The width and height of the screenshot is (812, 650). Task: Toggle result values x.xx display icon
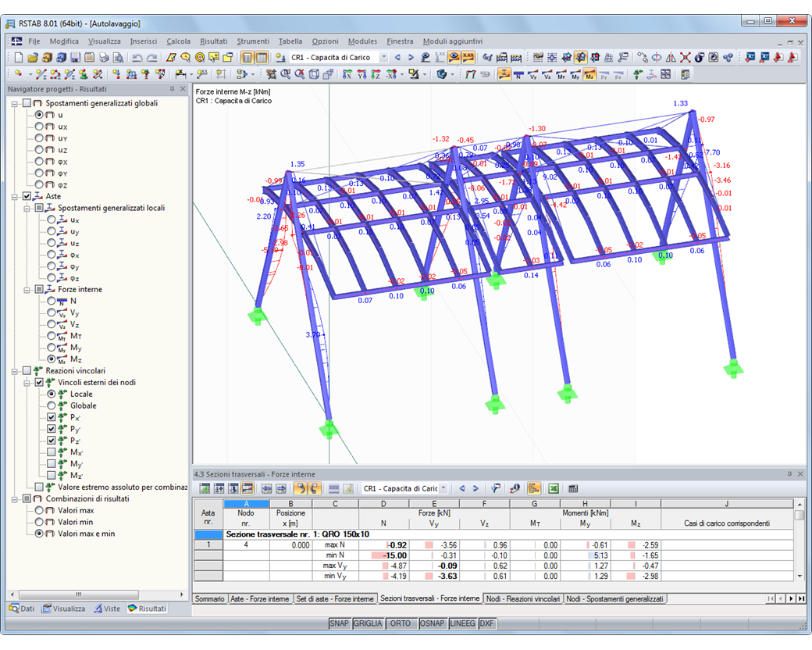(x=468, y=58)
